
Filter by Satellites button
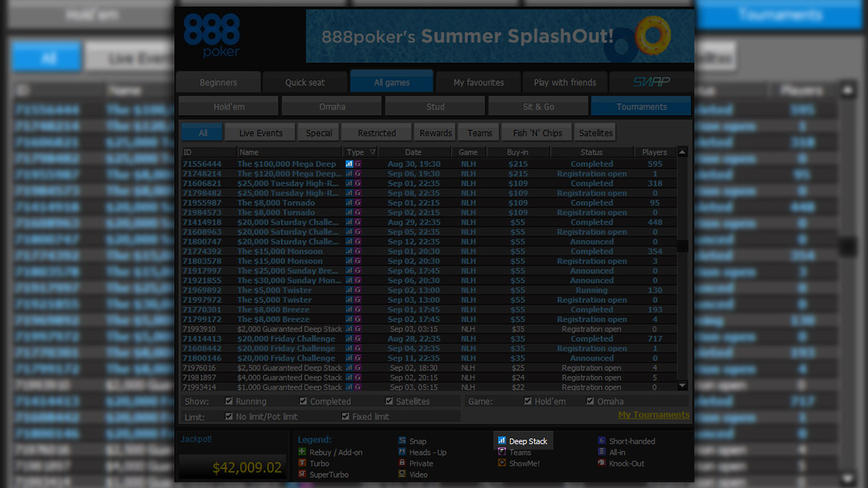(x=595, y=133)
